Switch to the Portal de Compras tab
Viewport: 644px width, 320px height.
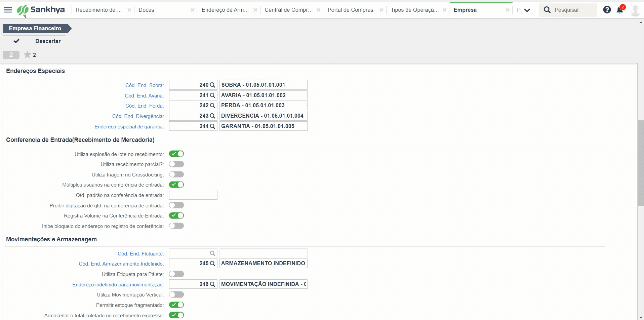(351, 10)
